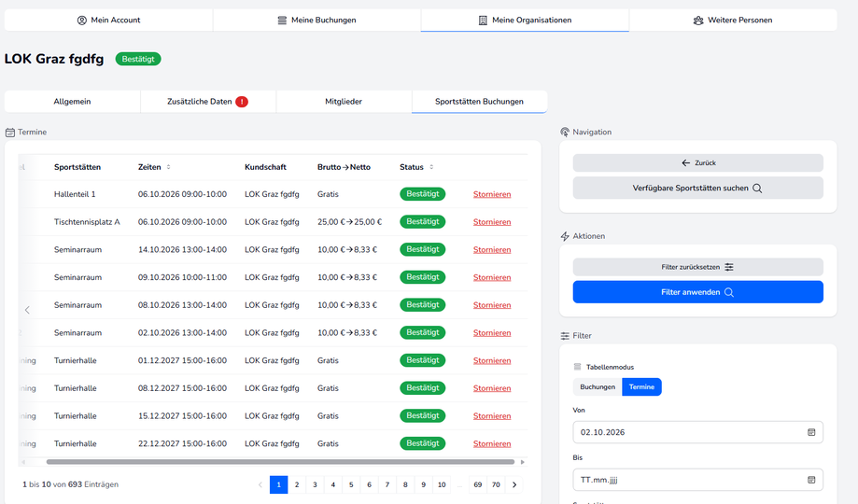Switch to Meine Buchungen tab

(x=316, y=21)
